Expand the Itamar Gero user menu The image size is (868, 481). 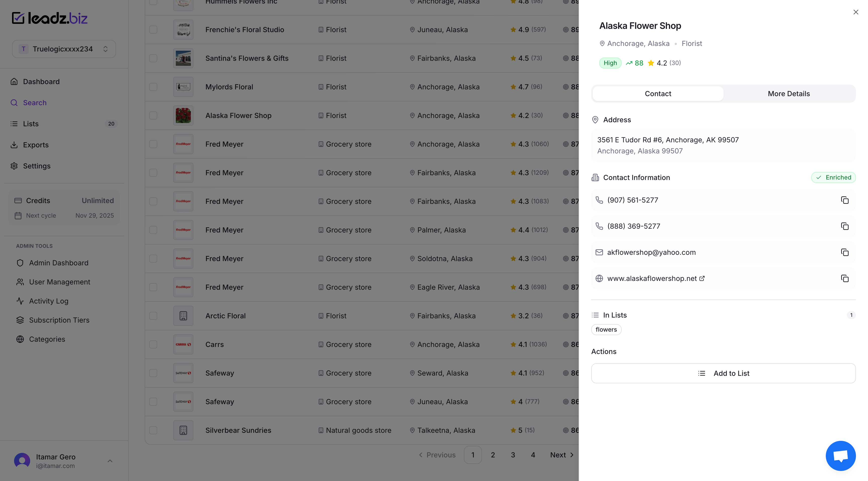[110, 461]
